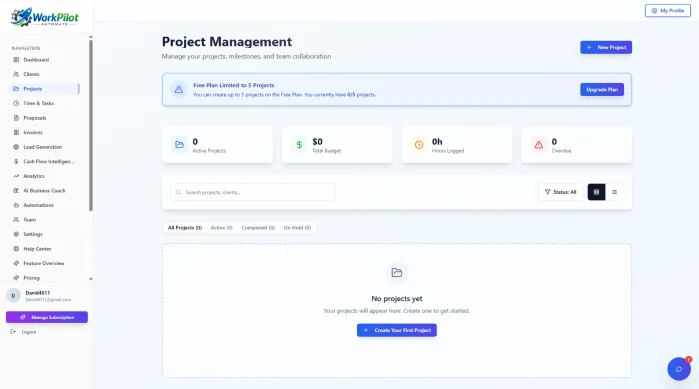699x389 pixels.
Task: Click the "Project Management" page title
Action: tap(227, 41)
